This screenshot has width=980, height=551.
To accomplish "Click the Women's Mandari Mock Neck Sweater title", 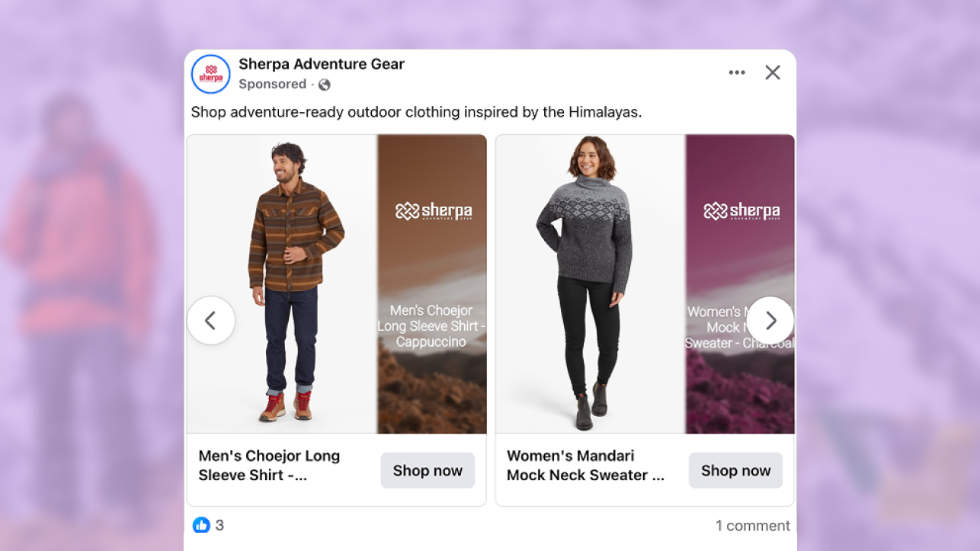I will click(585, 466).
